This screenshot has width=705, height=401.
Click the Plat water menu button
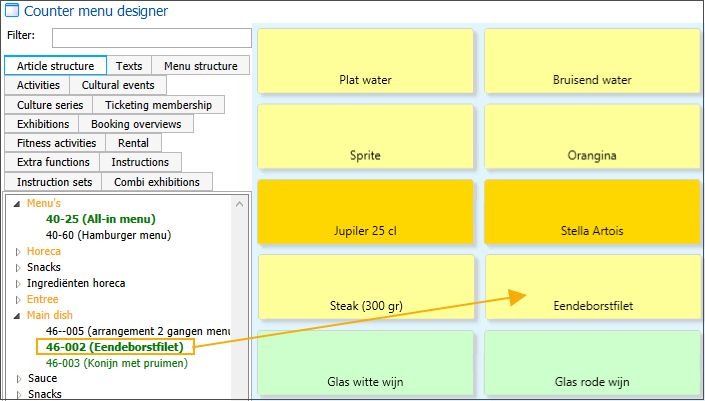coord(365,60)
